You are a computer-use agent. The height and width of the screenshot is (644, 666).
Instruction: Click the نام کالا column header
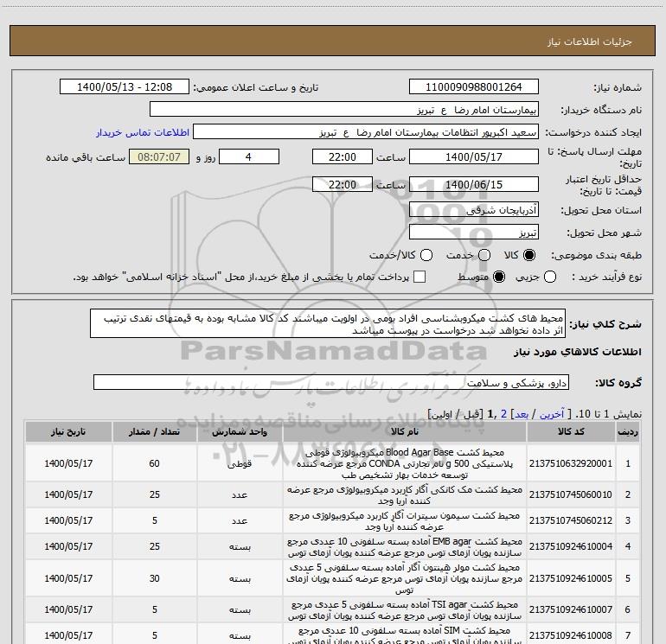tap(405, 431)
